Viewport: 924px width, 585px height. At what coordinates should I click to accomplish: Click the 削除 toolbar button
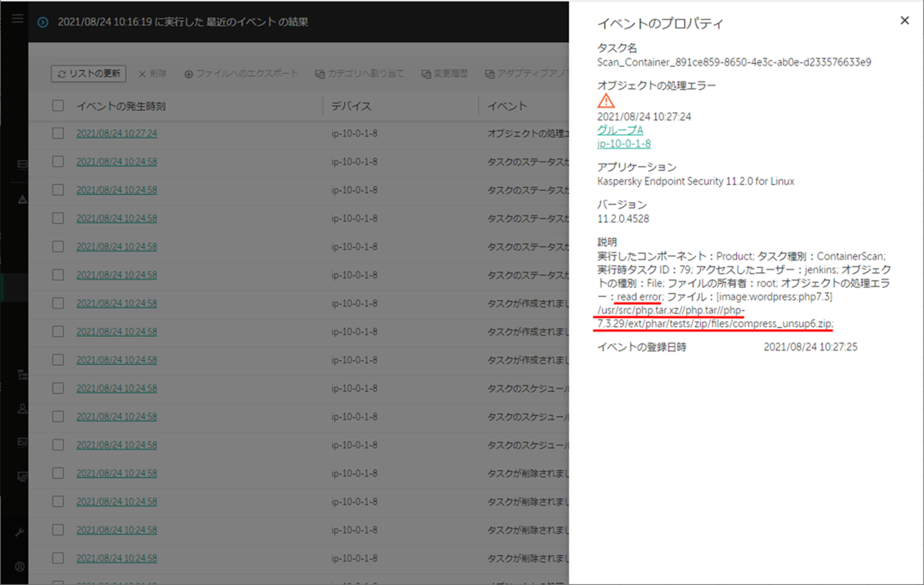click(152, 74)
